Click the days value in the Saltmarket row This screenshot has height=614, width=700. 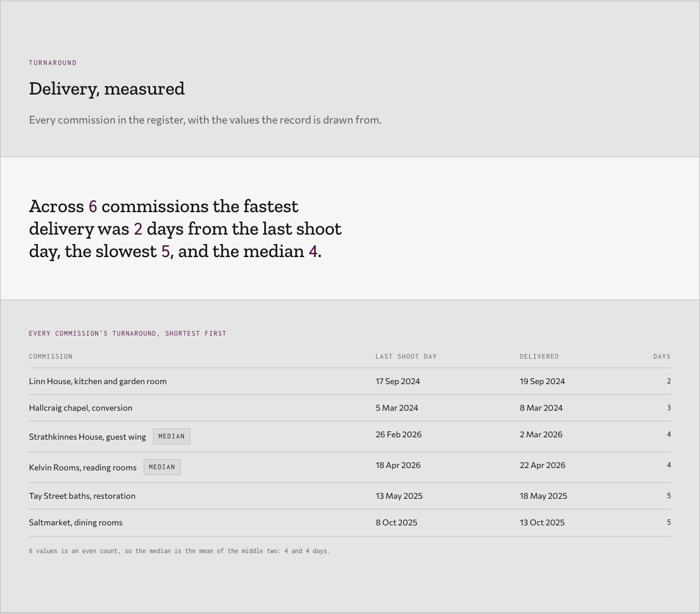(x=669, y=522)
